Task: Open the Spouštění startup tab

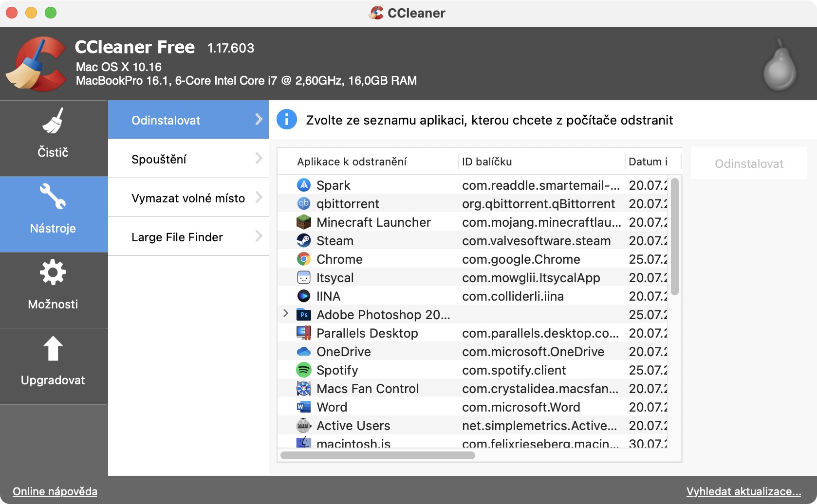Action: [x=188, y=159]
